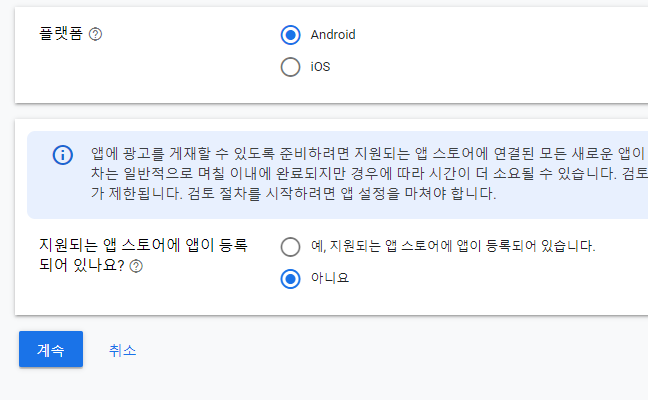This screenshot has width=648, height=400.
Task: Open the help icon next to 플랫폼
Action: point(95,34)
